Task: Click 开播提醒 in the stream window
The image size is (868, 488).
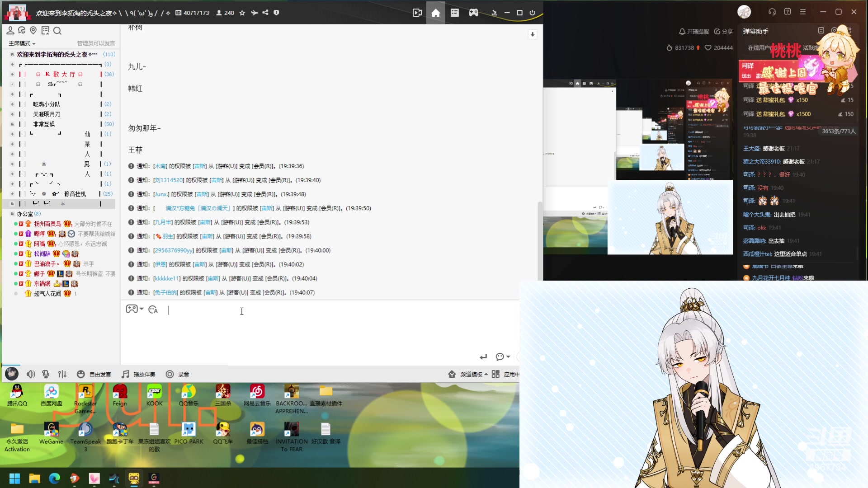Action: pos(694,32)
